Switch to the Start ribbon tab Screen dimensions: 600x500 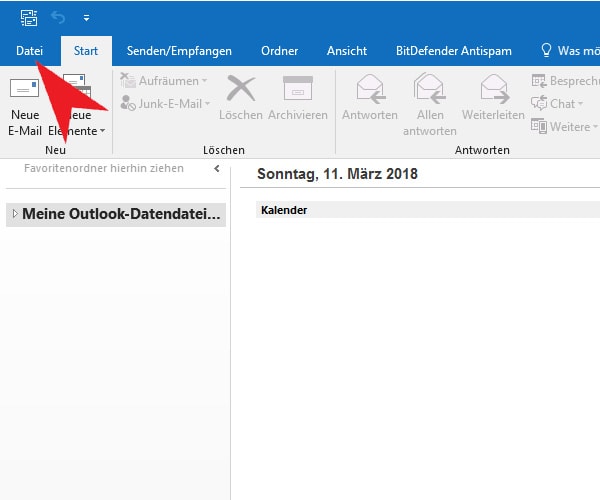tap(86, 51)
